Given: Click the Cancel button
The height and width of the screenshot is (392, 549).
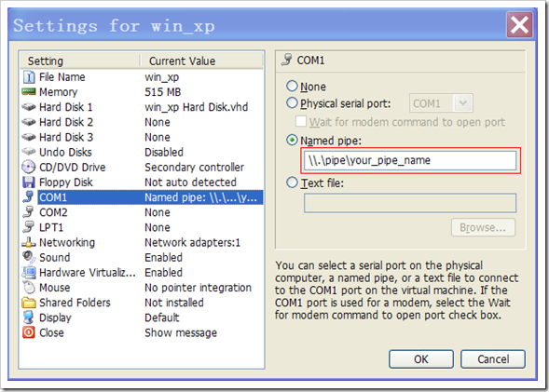Looking at the screenshot, I should point(493,359).
